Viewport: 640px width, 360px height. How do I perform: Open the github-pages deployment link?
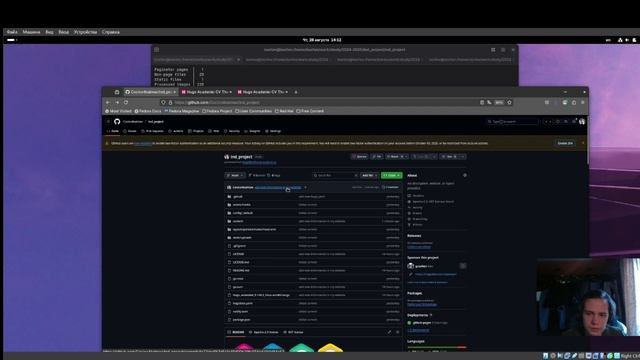[422, 323]
